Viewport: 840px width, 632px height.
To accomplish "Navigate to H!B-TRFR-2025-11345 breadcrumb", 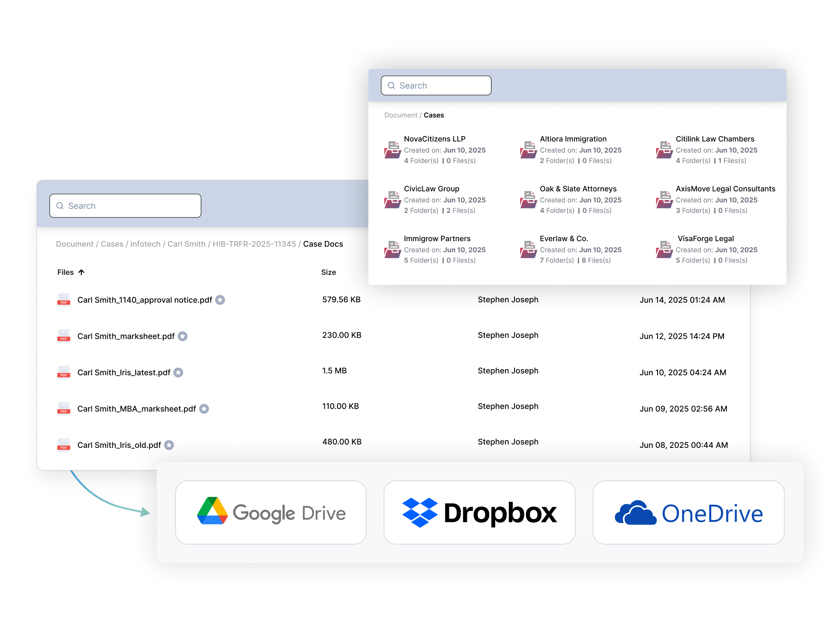I will pyautogui.click(x=254, y=244).
